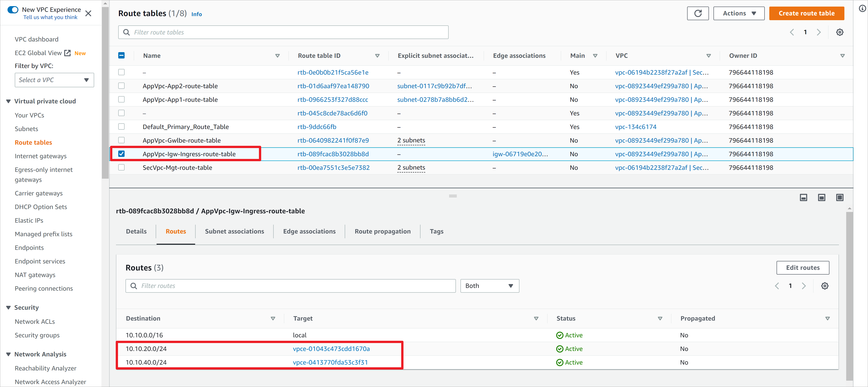
Task: Open the Select a VPC dropdown
Action: pos(54,80)
